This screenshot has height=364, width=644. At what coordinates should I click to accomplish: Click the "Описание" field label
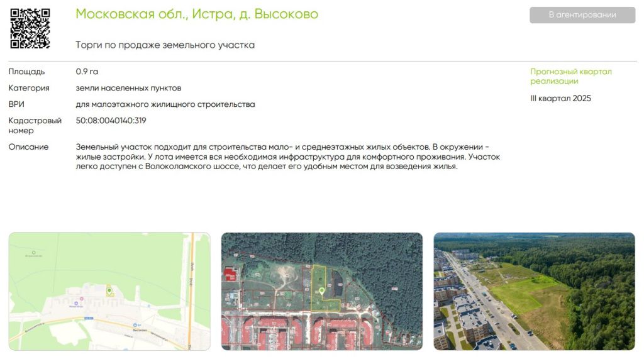(x=28, y=147)
